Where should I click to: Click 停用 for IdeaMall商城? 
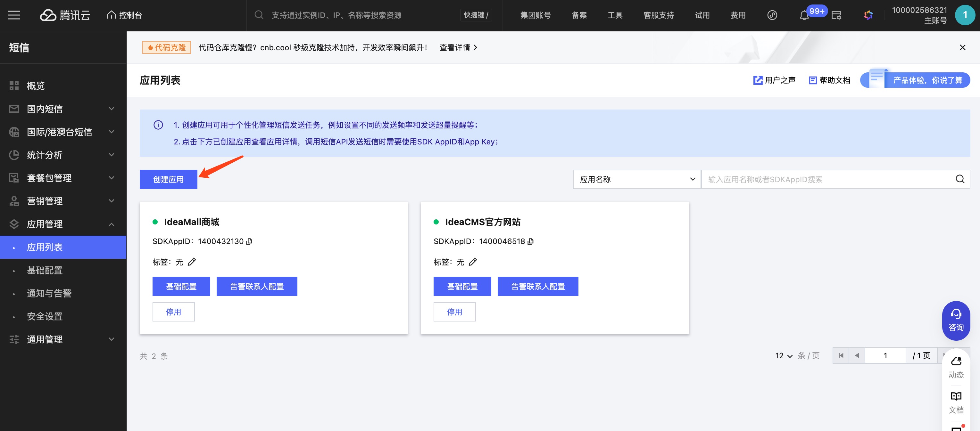[x=173, y=312]
